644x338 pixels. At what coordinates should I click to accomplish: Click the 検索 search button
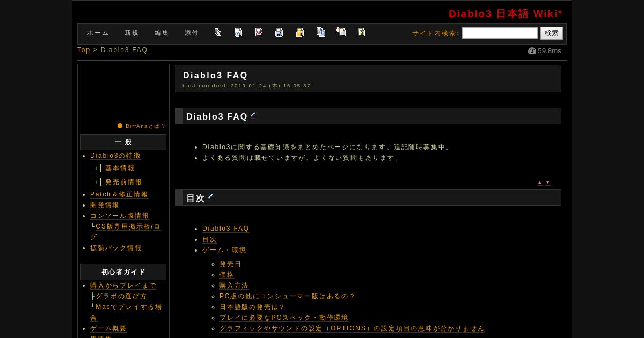coord(552,33)
